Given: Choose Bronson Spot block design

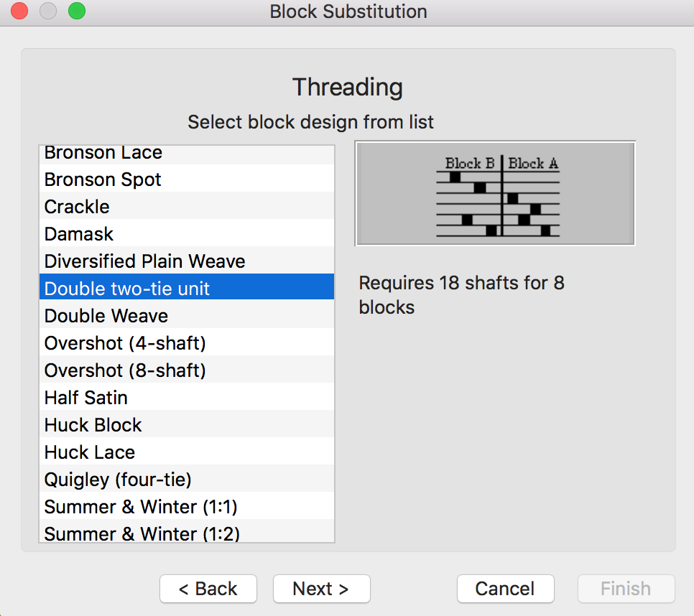Looking at the screenshot, I should [103, 179].
